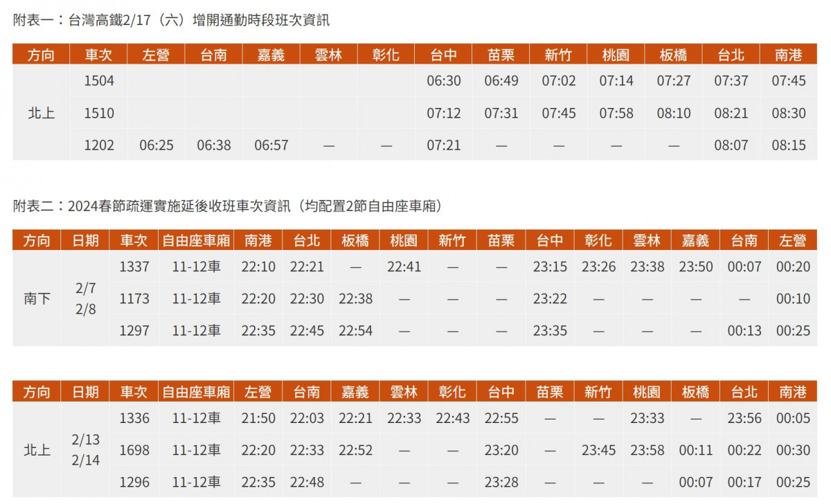Click the 00:10 左營 time cell

coord(793,299)
